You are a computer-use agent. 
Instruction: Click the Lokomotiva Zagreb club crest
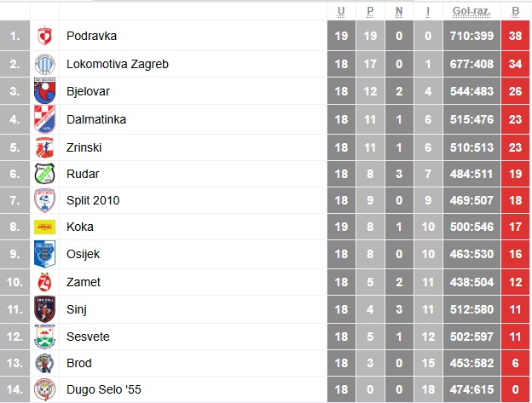[x=44, y=64]
